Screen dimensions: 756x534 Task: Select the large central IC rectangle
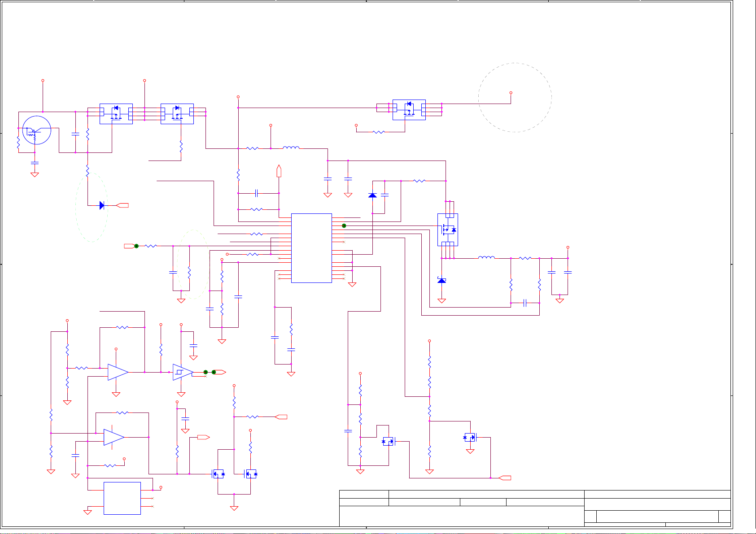click(311, 248)
